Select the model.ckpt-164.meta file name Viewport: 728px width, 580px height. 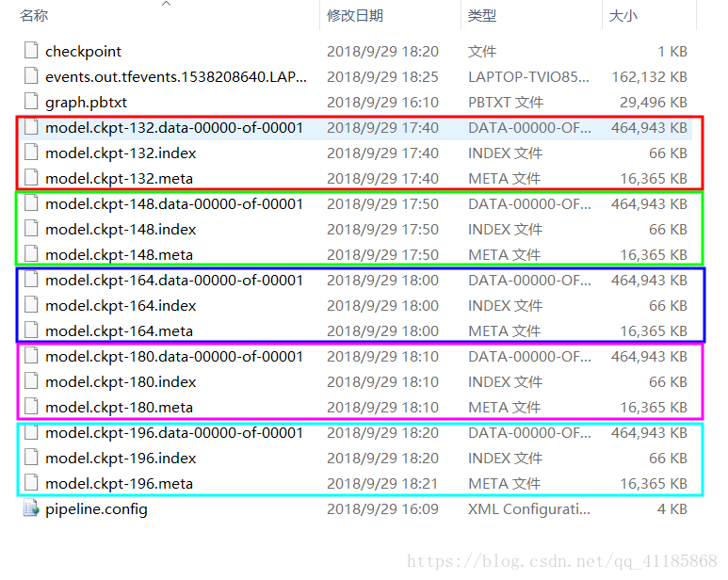point(119,330)
